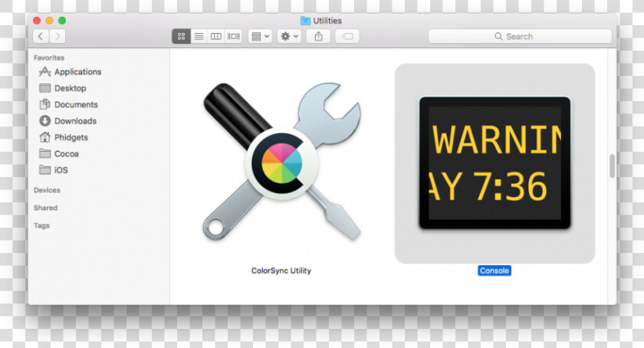Maximize the window with green button
This screenshot has width=644, height=348.
[x=62, y=21]
